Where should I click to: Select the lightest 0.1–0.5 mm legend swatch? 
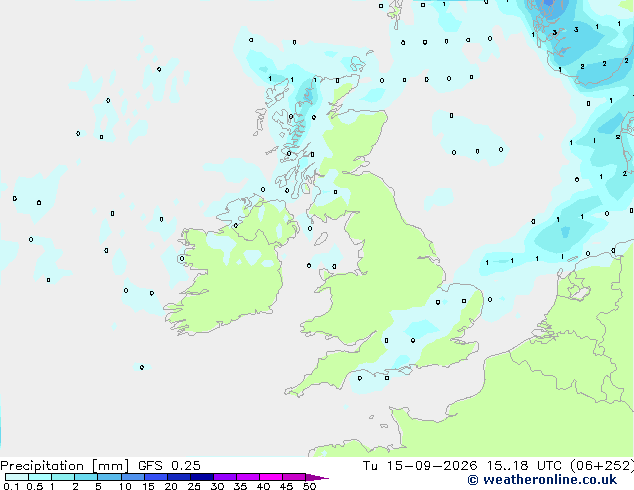[x=17, y=477]
